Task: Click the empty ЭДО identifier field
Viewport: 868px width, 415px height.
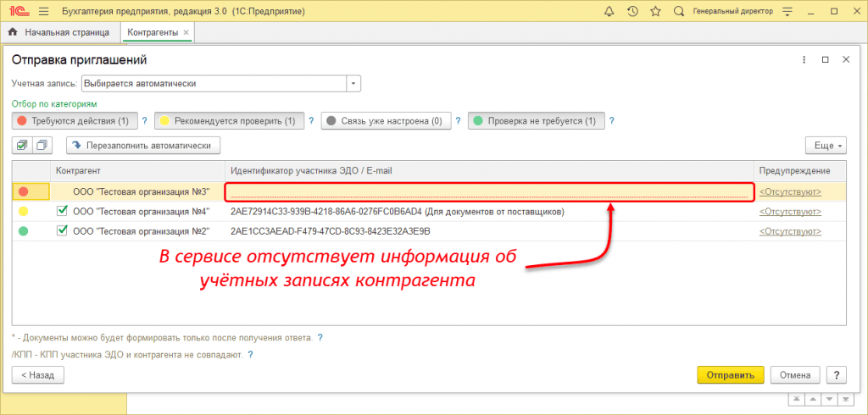Action: tap(488, 191)
